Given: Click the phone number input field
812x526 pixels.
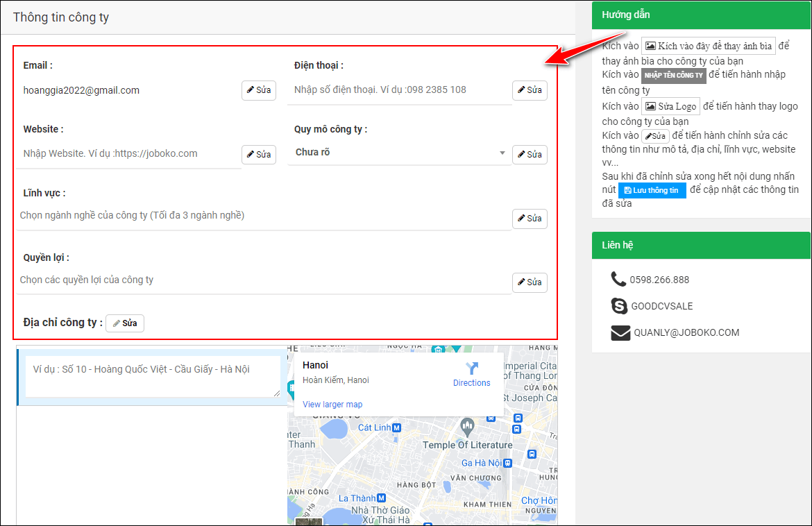Looking at the screenshot, I should (x=399, y=90).
